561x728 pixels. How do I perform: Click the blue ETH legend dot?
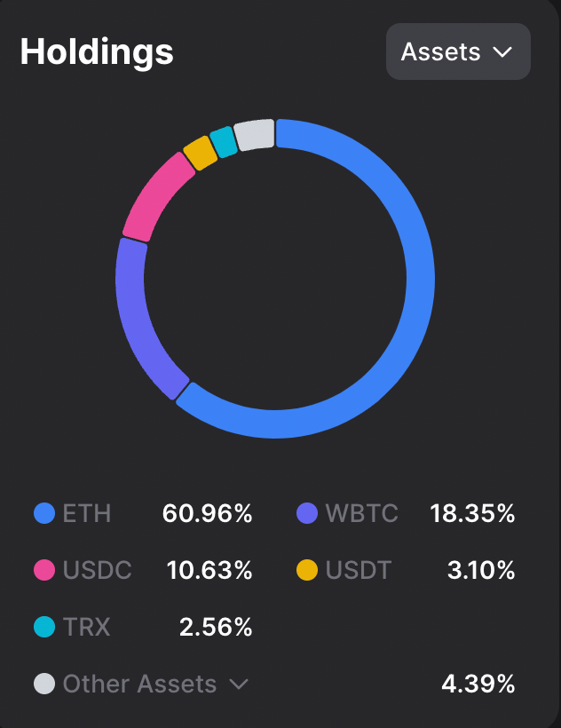point(44,513)
